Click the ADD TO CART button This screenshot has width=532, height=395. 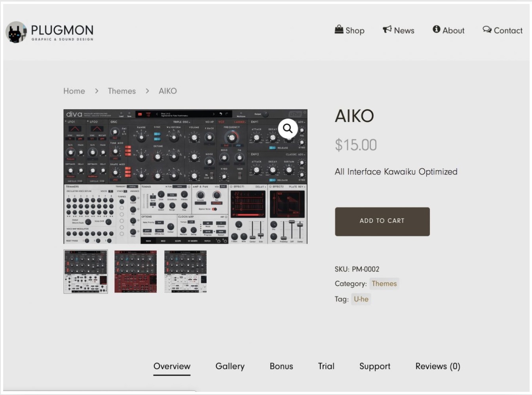coord(382,221)
